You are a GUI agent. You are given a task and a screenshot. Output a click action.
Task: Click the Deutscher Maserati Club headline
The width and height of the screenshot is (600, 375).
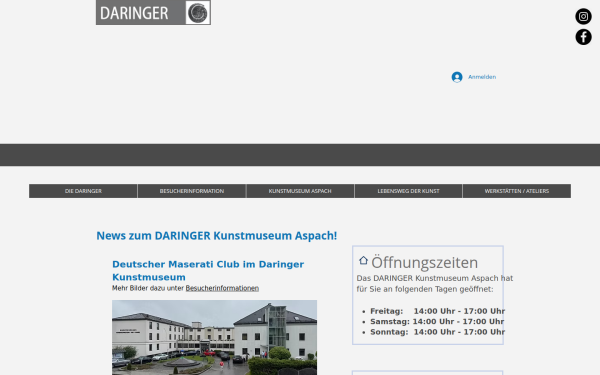(208, 271)
